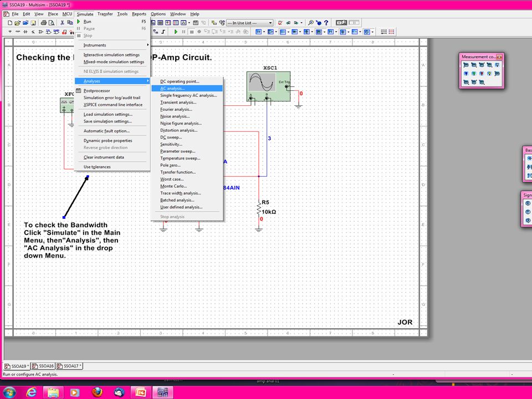Click the Postprocessor toolbar icon

(196, 23)
